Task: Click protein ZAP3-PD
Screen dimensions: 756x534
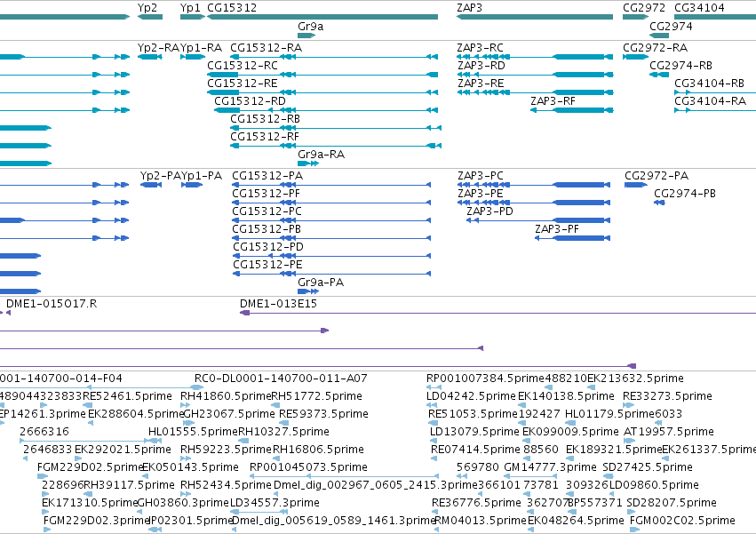Action: pyautogui.click(x=489, y=211)
